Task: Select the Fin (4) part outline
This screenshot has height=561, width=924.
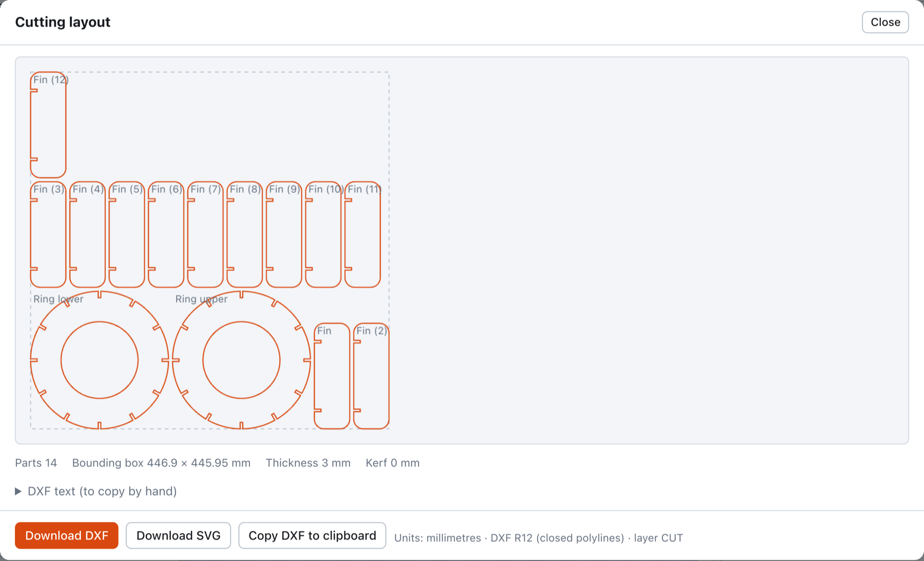Action: tap(87, 234)
